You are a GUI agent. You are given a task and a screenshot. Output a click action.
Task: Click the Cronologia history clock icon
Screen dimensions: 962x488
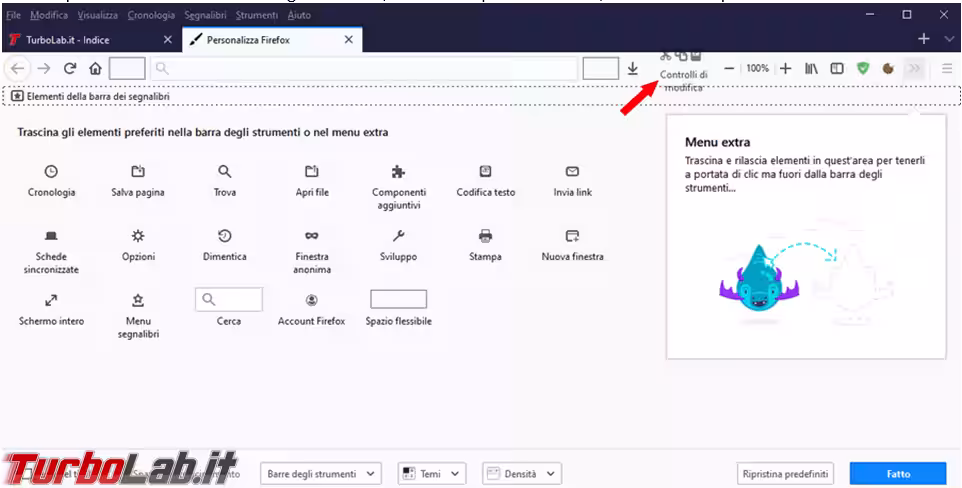click(x=51, y=171)
